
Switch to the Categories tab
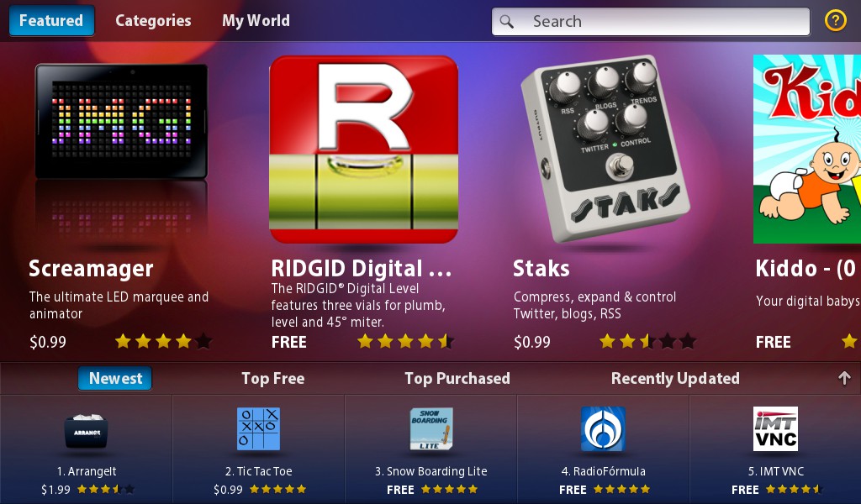[153, 21]
